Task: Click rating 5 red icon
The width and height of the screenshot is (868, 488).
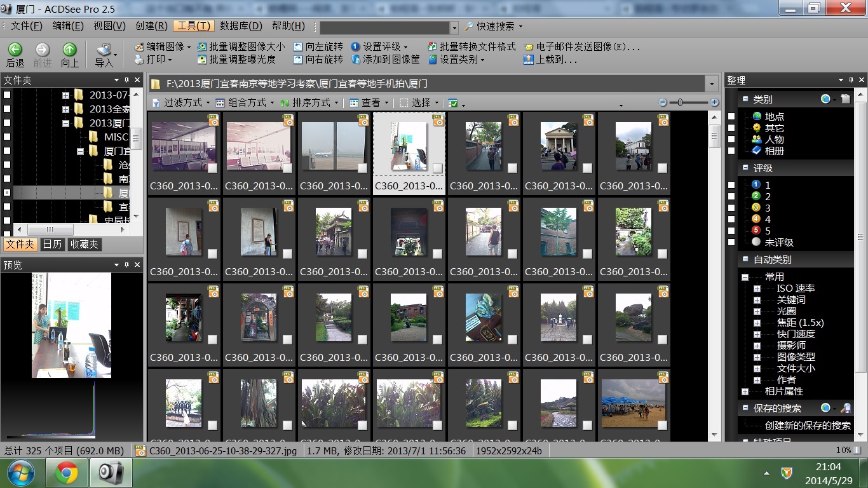Action: pos(756,231)
